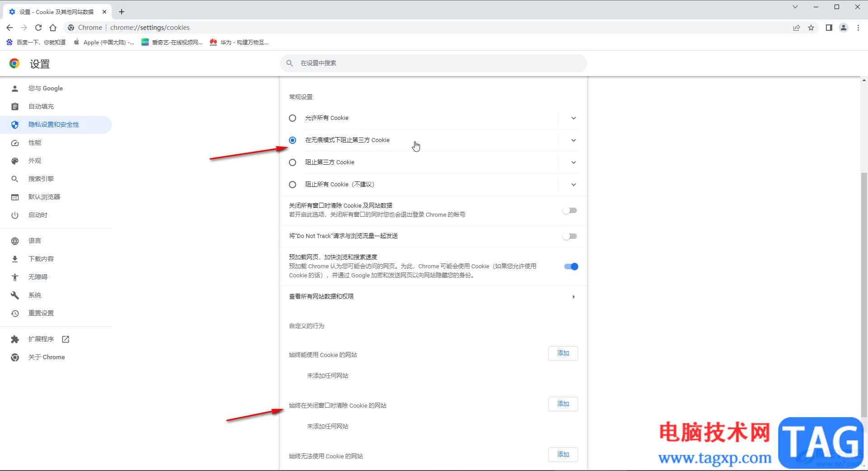Open Chrome three-dot menu
Viewport: 868px width, 471px height.
click(x=858, y=28)
